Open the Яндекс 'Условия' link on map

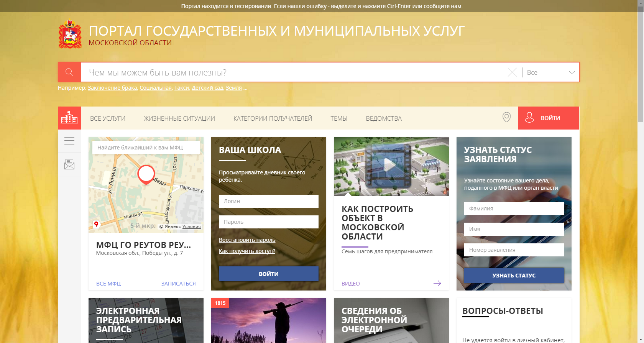pyautogui.click(x=191, y=226)
